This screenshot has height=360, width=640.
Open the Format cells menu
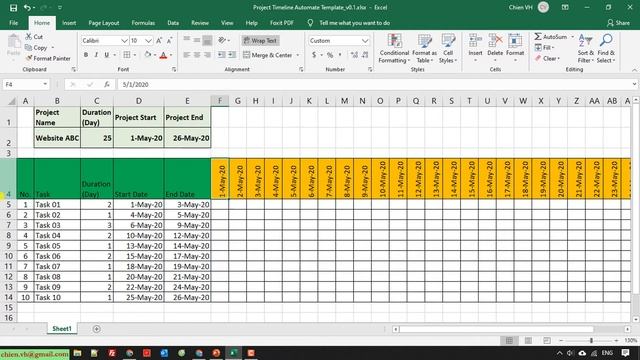[x=515, y=49]
